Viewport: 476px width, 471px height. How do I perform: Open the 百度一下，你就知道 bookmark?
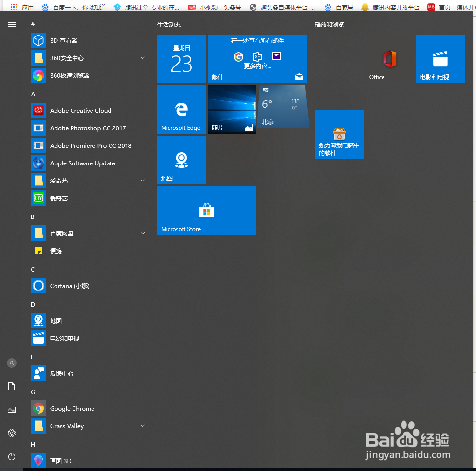(x=74, y=7)
